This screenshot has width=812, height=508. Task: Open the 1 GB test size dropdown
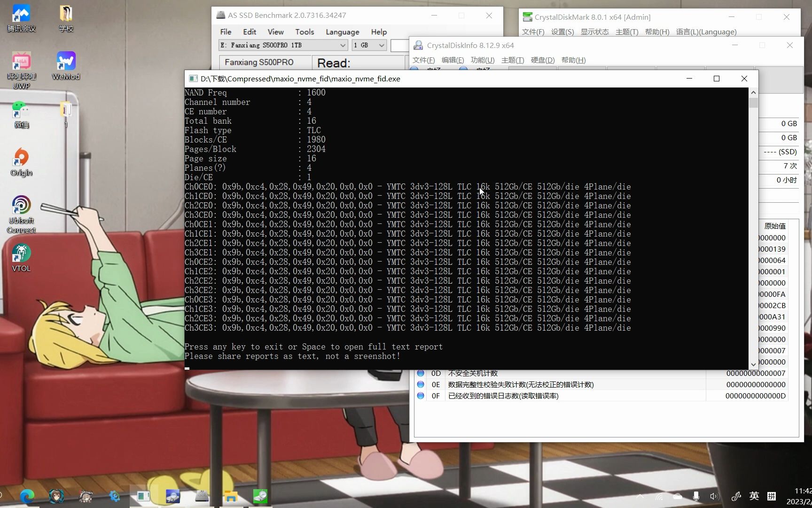point(369,45)
